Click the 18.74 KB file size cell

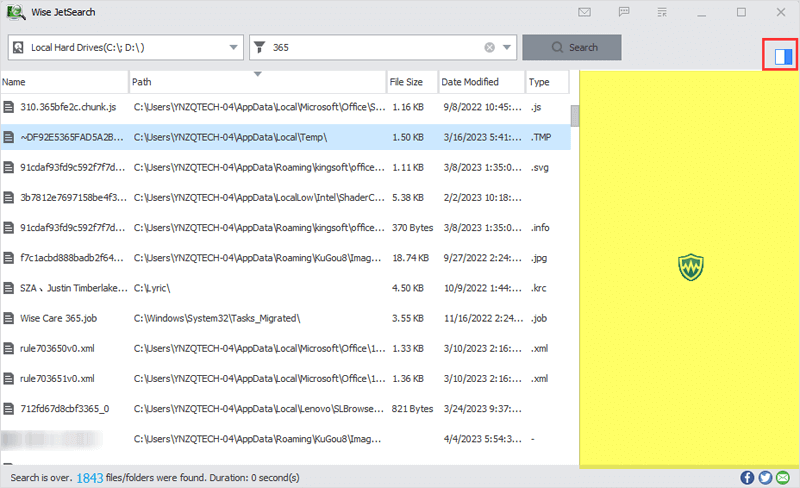click(x=411, y=258)
